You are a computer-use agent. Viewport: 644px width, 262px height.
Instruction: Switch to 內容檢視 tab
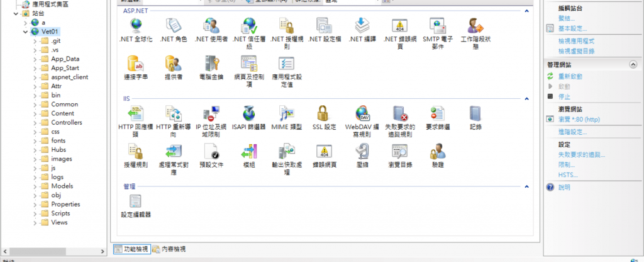[x=169, y=249]
